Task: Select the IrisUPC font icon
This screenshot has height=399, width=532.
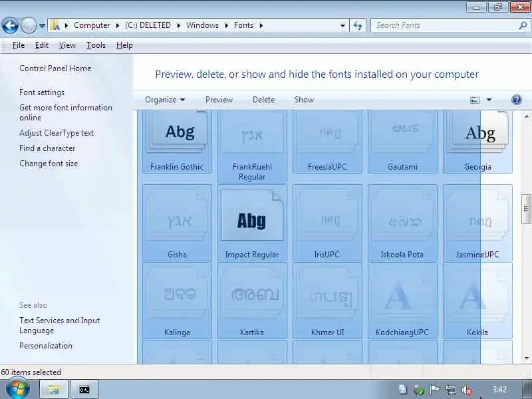Action: click(x=327, y=223)
